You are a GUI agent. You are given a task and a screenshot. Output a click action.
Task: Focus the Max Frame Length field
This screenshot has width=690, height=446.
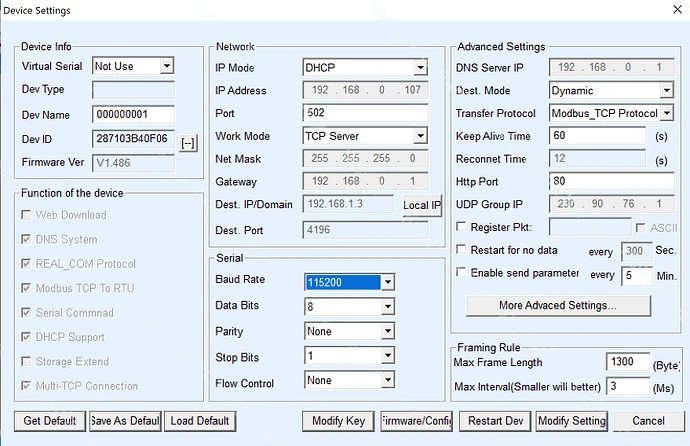[x=627, y=362]
